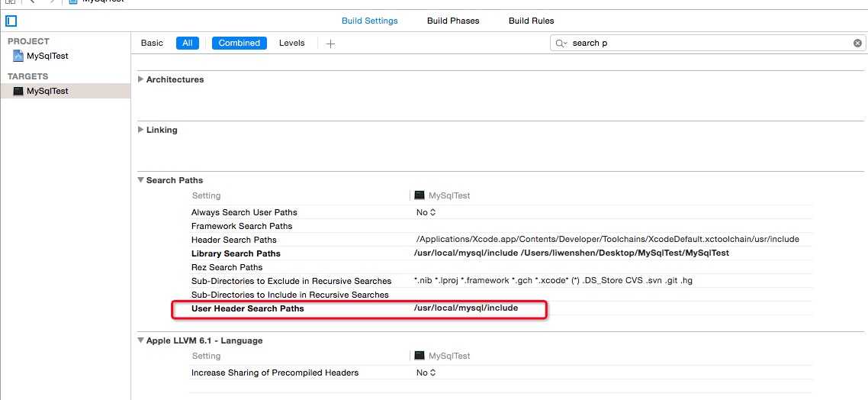
Task: Select Framework Search Paths row
Action: [501, 226]
